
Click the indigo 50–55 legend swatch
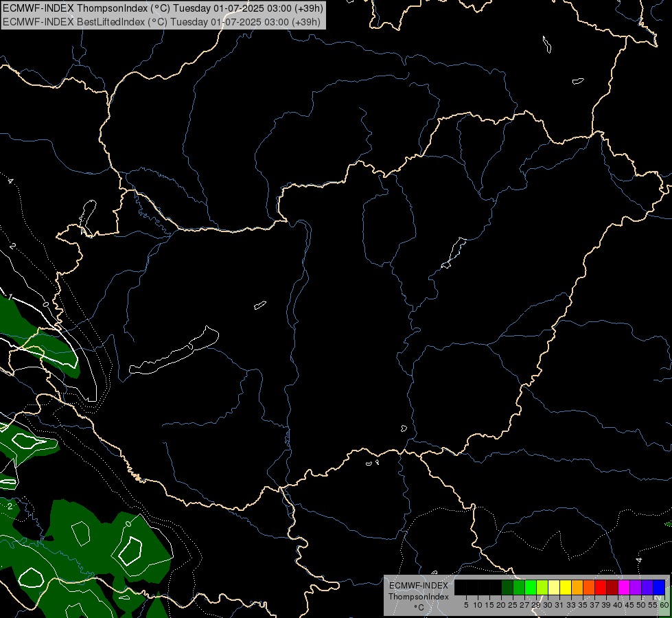(x=647, y=588)
